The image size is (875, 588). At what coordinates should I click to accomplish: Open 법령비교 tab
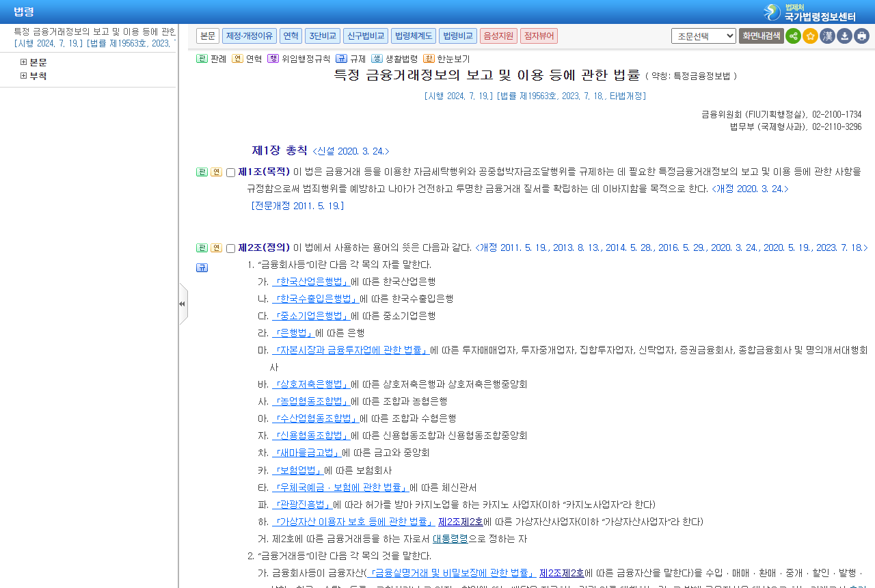pyautogui.click(x=458, y=36)
